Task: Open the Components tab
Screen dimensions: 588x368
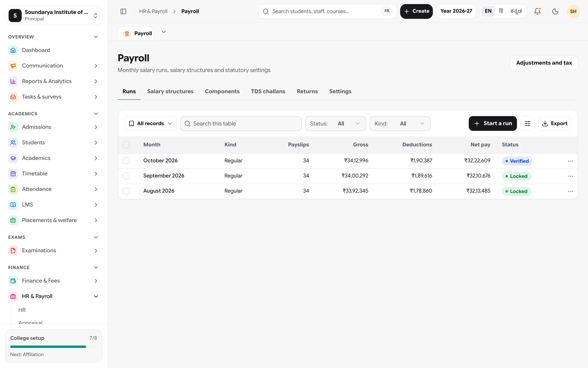Action: tap(222, 91)
